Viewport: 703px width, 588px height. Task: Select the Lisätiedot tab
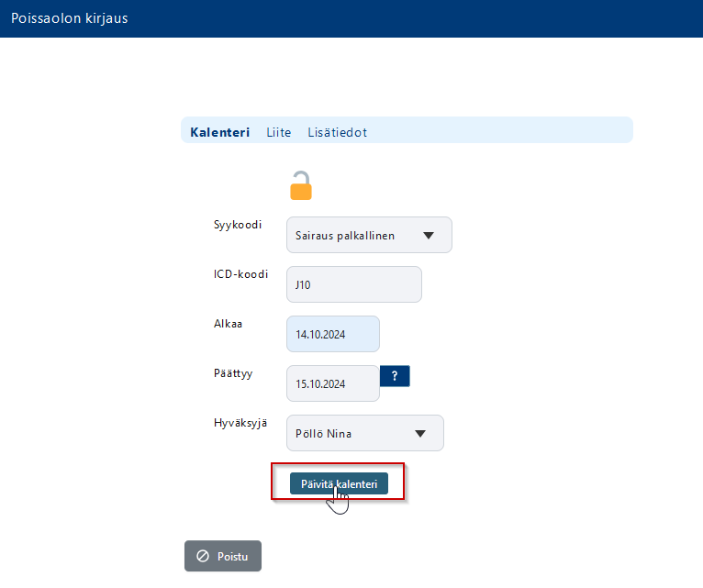(x=337, y=132)
